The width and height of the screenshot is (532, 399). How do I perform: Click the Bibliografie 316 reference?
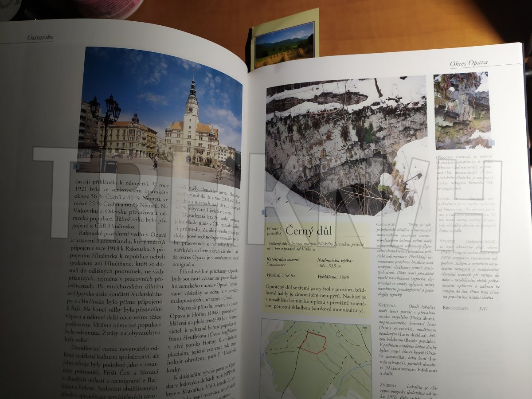tap(464, 308)
